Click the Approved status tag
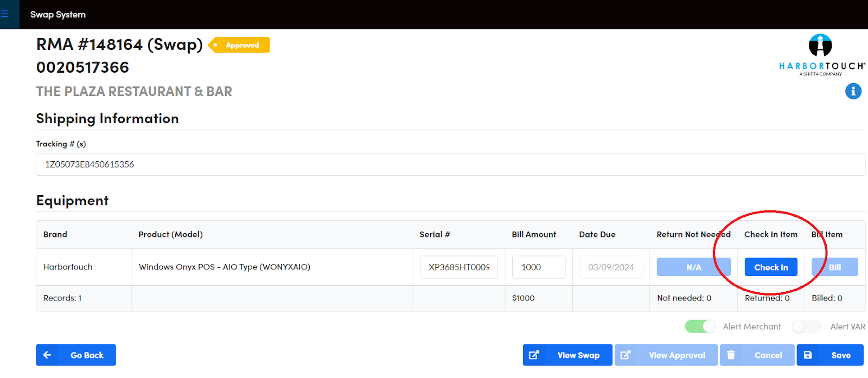Screen dimensions: 868x378 (239, 45)
